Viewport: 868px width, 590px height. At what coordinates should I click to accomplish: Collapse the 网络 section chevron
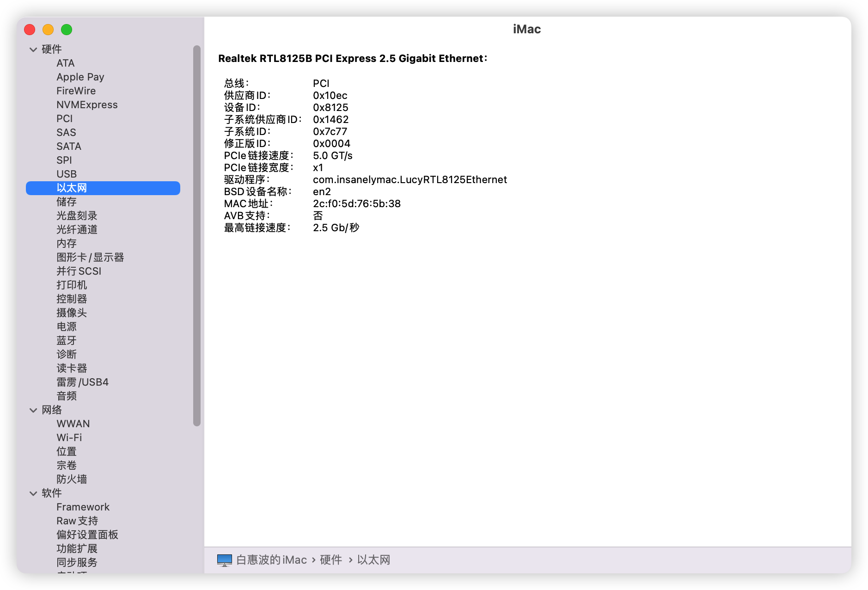click(33, 410)
